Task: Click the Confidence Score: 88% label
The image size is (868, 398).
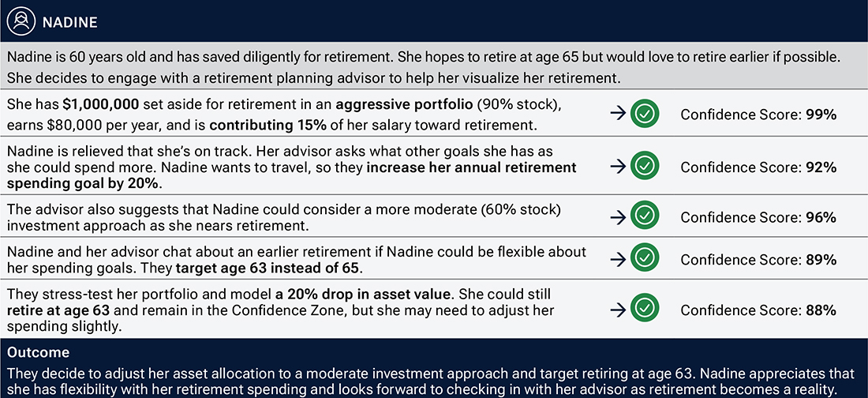Action: [x=758, y=310]
